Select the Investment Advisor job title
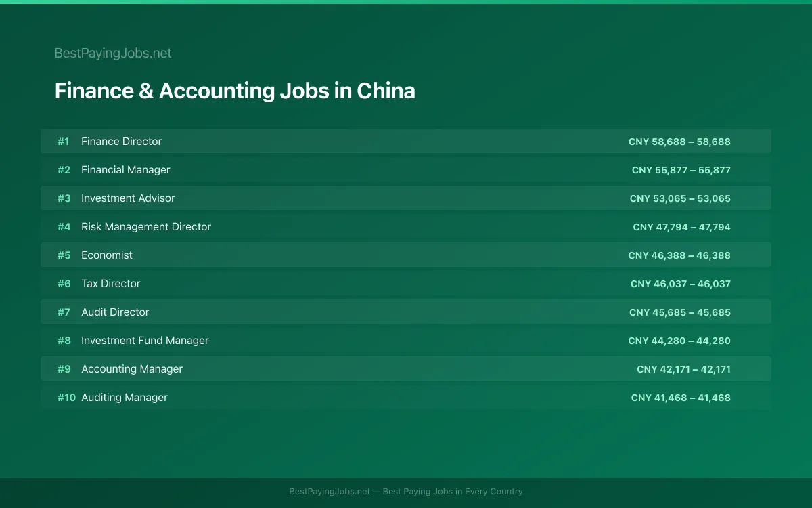The image size is (812, 508). coord(128,198)
